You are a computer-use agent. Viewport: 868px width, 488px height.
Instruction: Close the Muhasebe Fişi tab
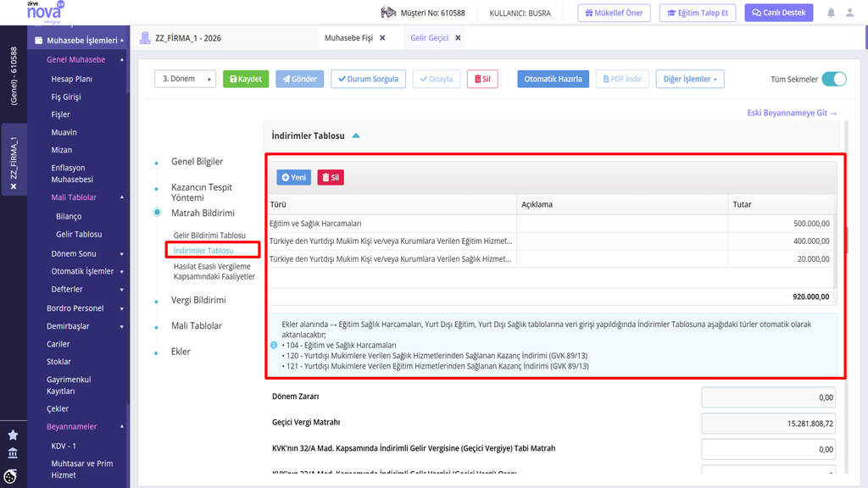382,38
